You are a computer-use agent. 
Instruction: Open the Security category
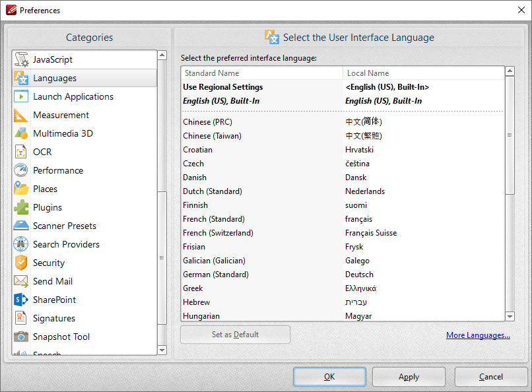[49, 263]
